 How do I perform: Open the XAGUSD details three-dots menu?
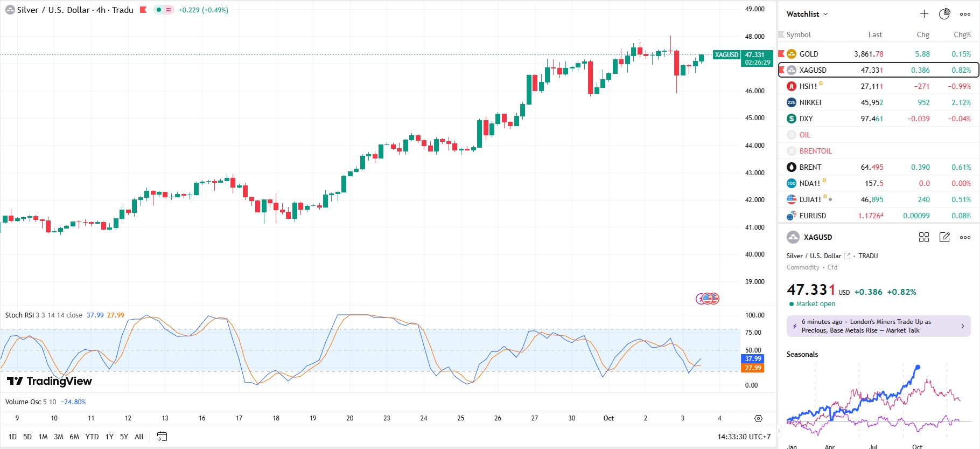pyautogui.click(x=965, y=237)
